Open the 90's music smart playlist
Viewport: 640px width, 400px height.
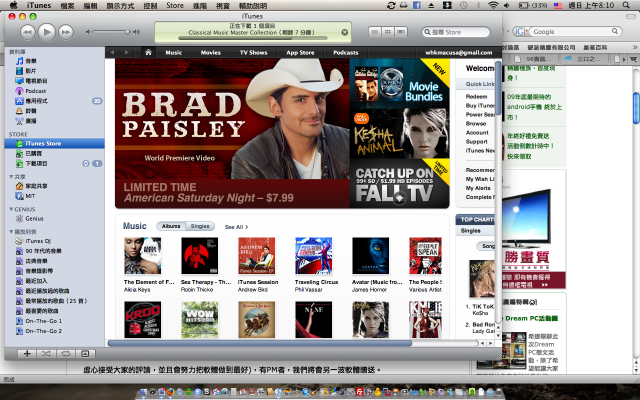(x=38, y=251)
